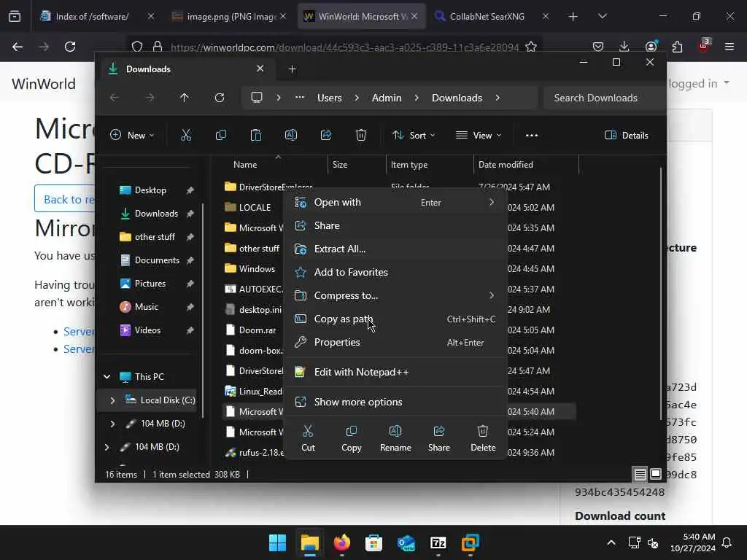The height and width of the screenshot is (560, 747).
Task: Open Firefox application hamburger menu
Action: coord(729,47)
